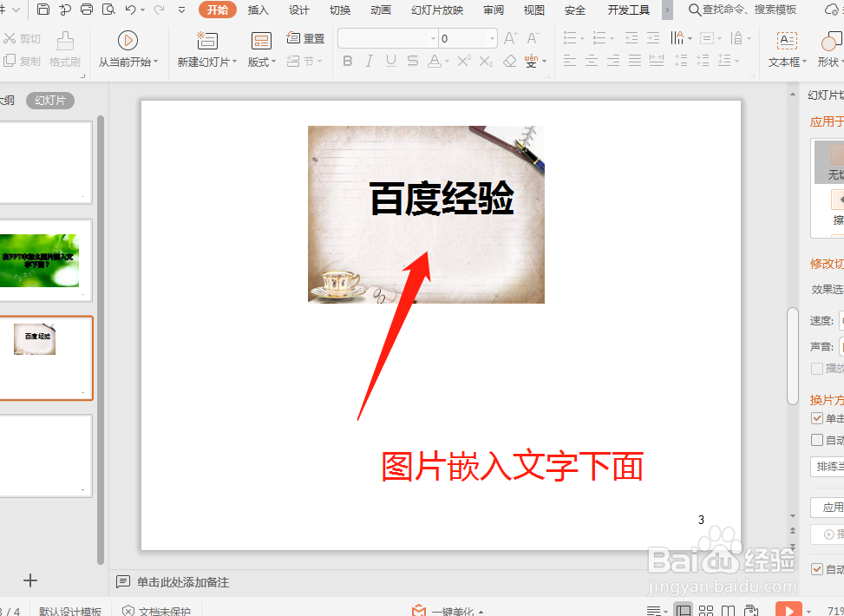Click 默认设计模板 in status bar
Viewport: 844px width, 616px height.
[70, 612]
